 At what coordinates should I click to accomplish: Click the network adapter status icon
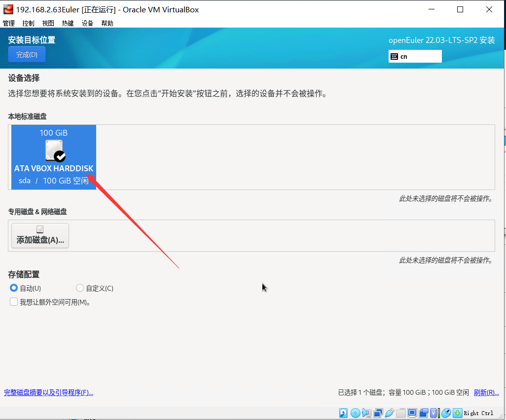pyautogui.click(x=378, y=413)
